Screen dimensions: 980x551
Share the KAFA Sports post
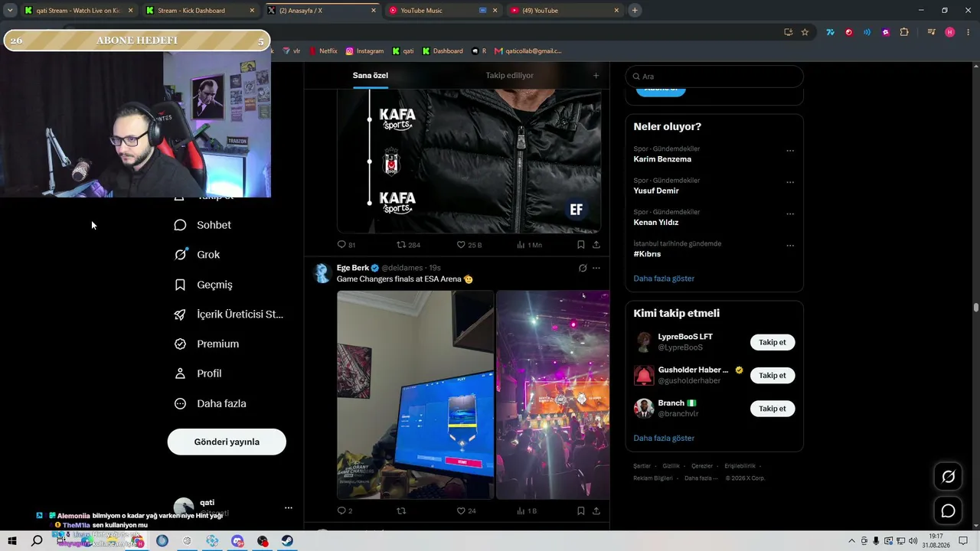[596, 245]
